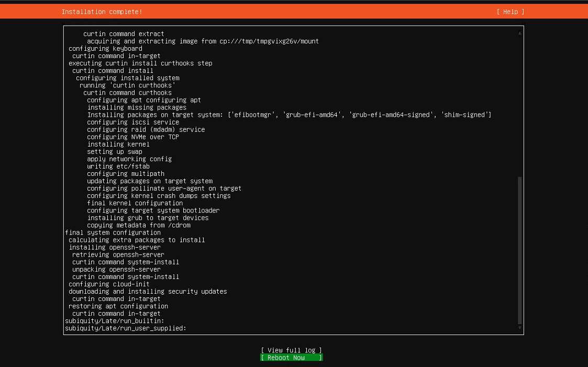The image size is (588, 367).
Task: Select the 'setting up swap' log entry
Action: (x=115, y=151)
